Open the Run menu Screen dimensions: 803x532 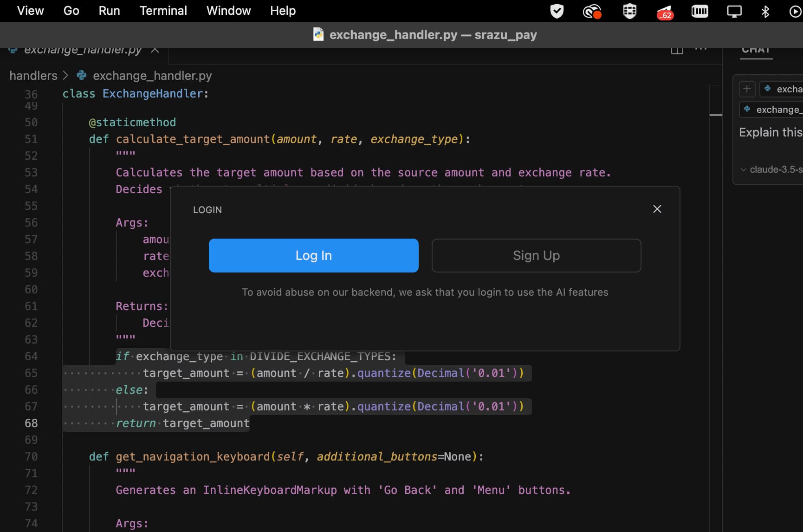click(109, 11)
